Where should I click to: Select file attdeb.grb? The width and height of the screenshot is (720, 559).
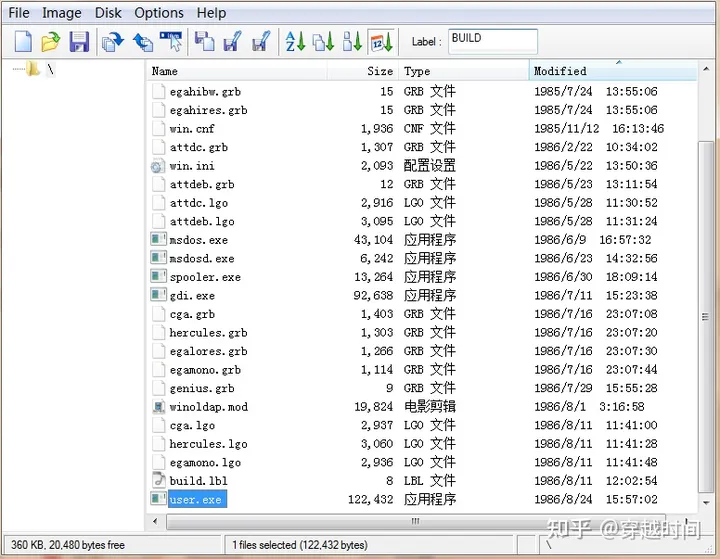coord(202,185)
